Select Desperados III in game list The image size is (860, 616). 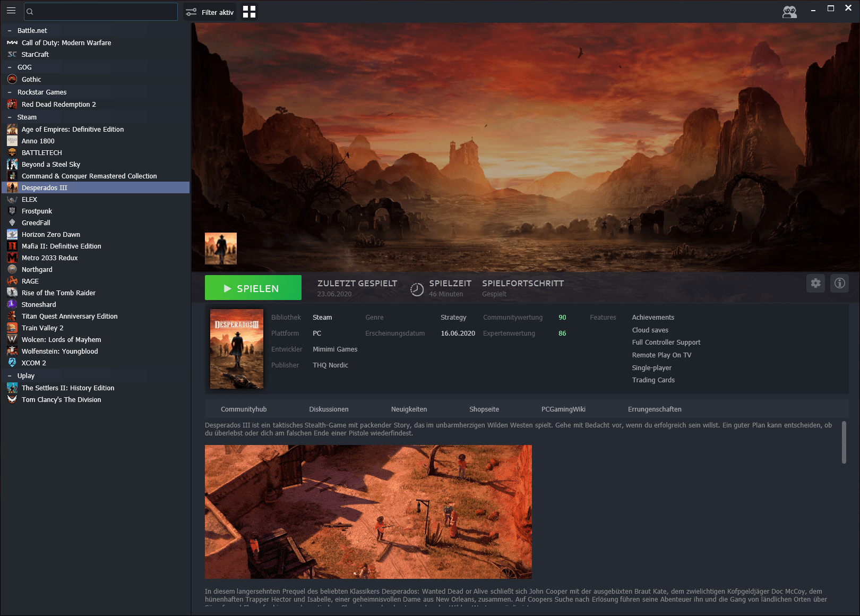coord(96,187)
